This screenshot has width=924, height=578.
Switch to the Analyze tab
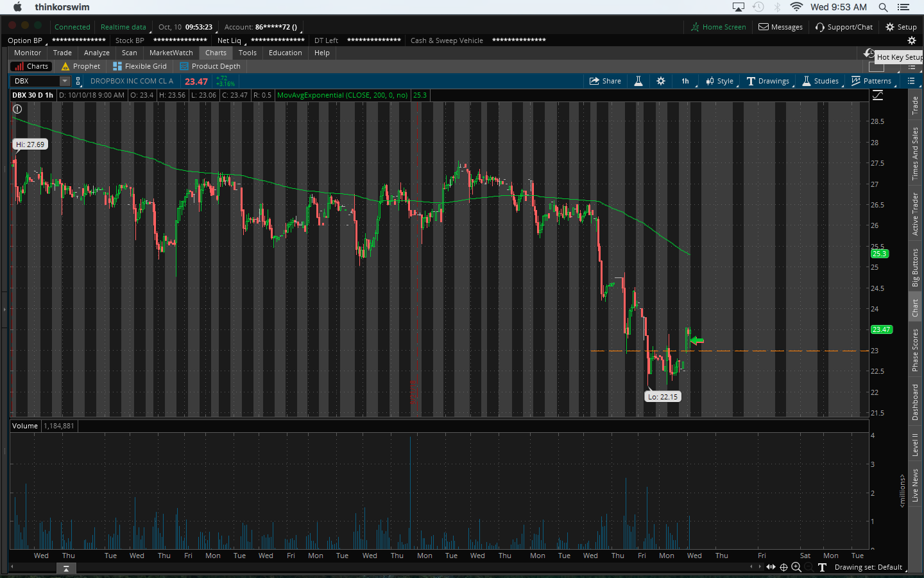(97, 53)
